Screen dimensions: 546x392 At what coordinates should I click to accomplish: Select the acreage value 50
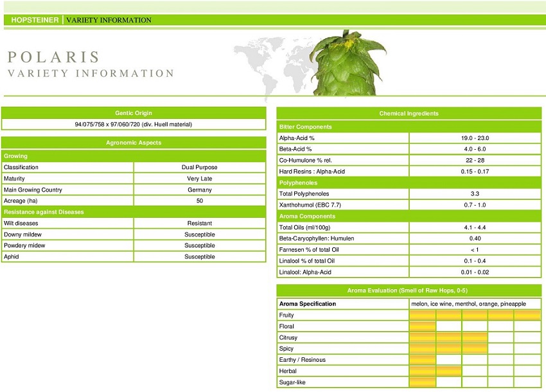(200, 200)
